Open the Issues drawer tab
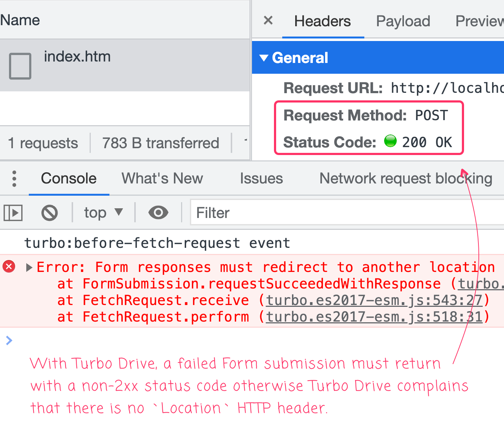Viewport: 504px width, 441px height. [x=261, y=179]
